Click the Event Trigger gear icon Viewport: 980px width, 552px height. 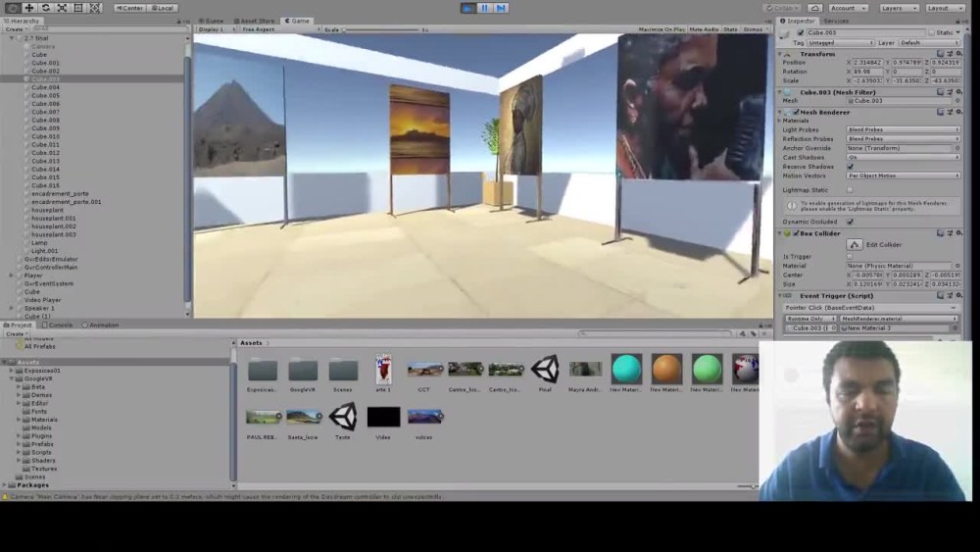pyautogui.click(x=958, y=296)
